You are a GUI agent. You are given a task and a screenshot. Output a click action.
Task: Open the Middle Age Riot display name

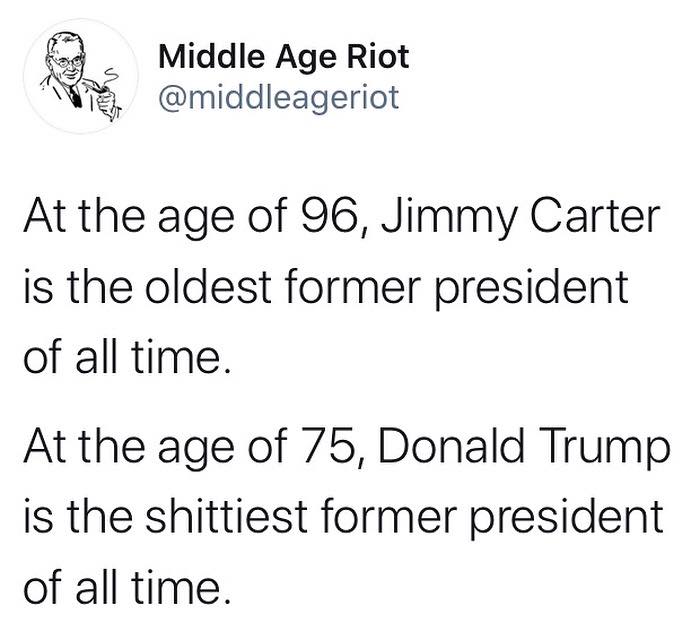[284, 56]
